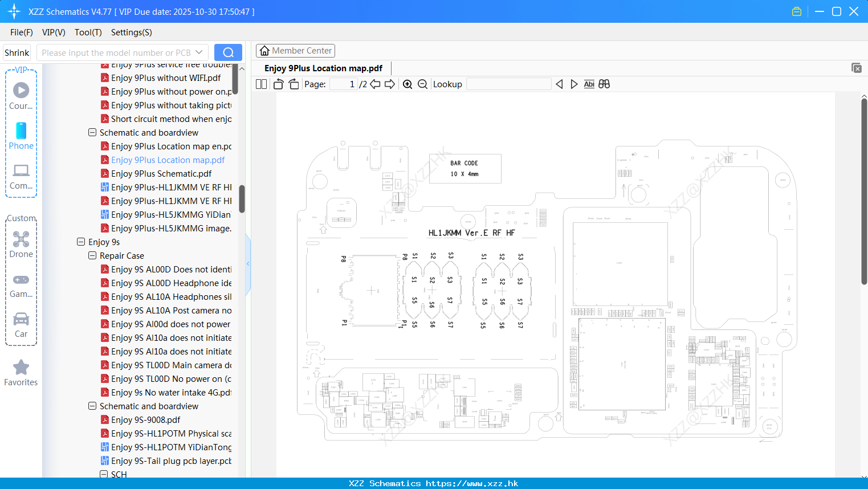Image resolution: width=868 pixels, height=489 pixels.
Task: Click the website link in status bar
Action: (x=472, y=483)
